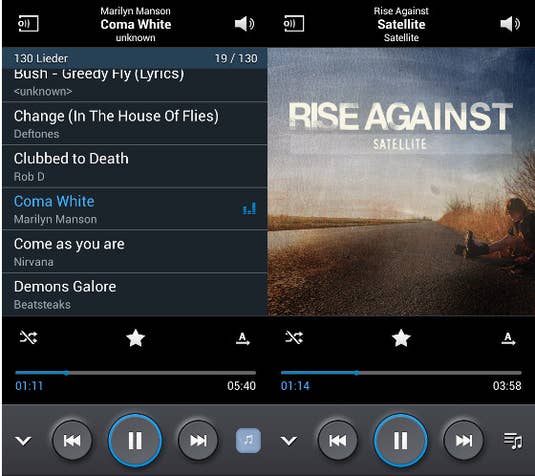535x476 pixels.
Task: Switch to album art via blue note button
Action: [248, 440]
